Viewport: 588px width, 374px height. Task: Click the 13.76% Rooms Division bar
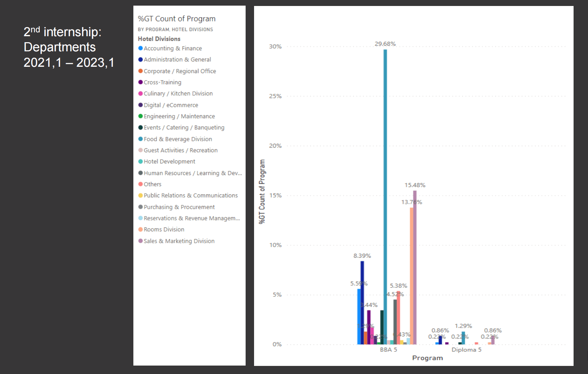point(411,276)
